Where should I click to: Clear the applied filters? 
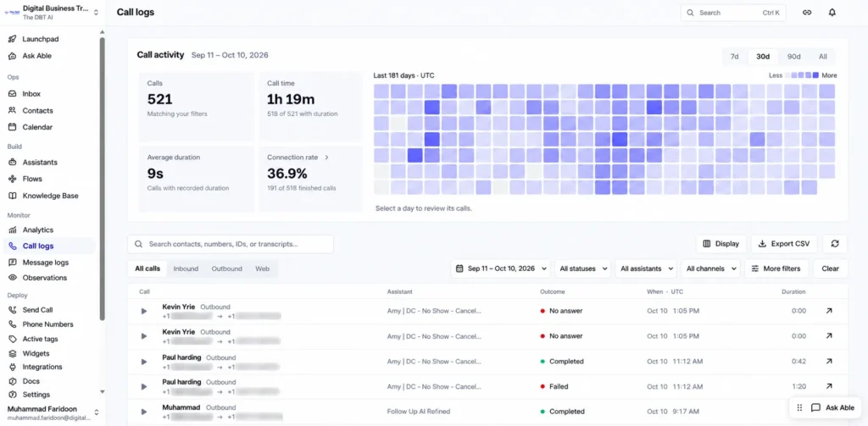point(830,268)
